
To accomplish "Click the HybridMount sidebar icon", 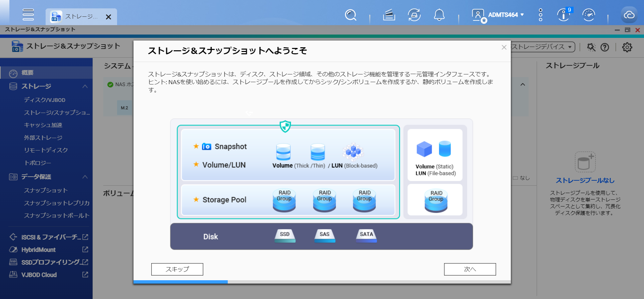I will (x=13, y=249).
